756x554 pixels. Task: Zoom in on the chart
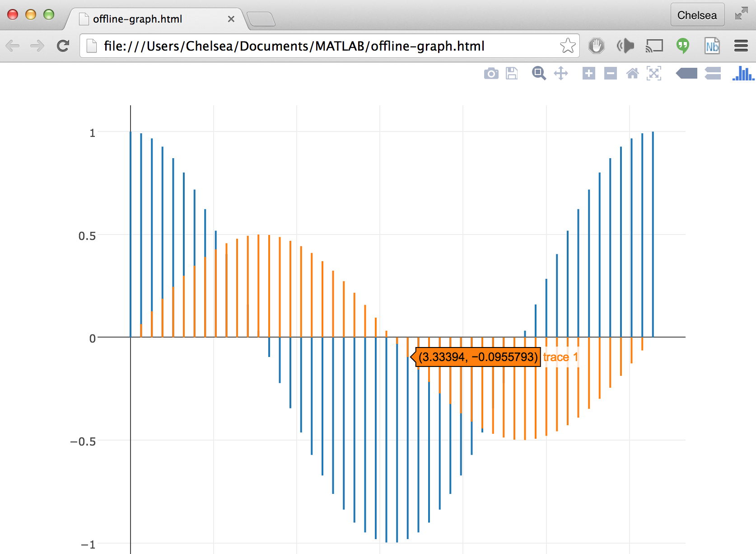tap(588, 73)
